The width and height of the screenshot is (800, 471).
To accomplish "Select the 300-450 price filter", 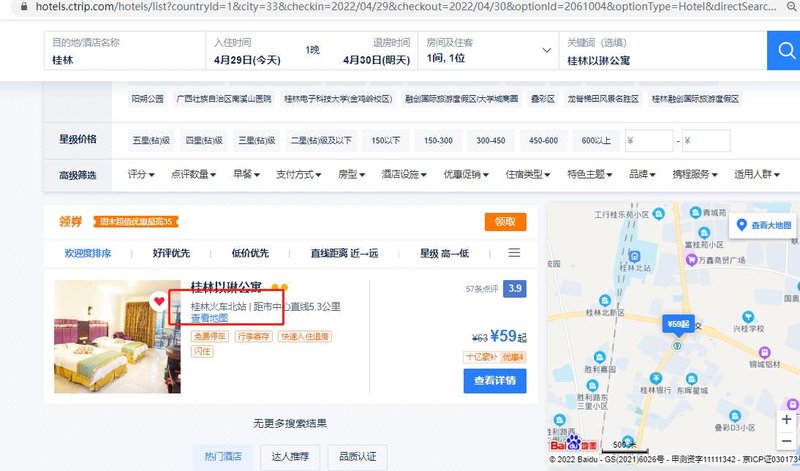I will (491, 140).
